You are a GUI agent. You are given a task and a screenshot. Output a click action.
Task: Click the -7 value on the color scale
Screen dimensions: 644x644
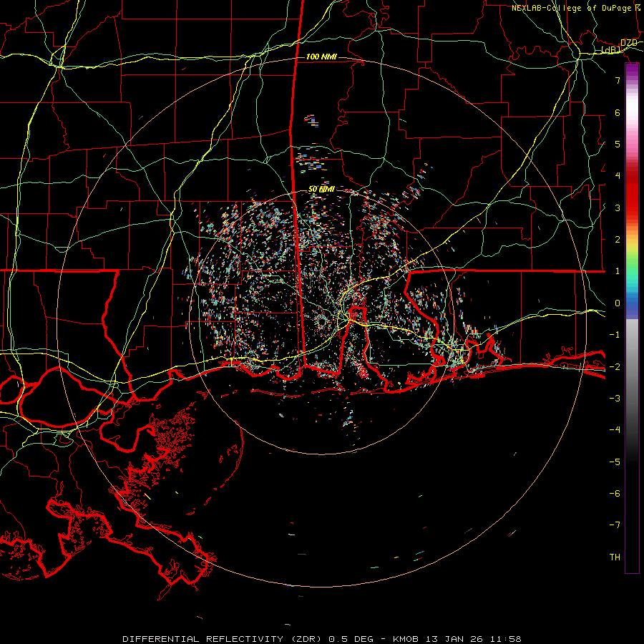click(x=615, y=525)
